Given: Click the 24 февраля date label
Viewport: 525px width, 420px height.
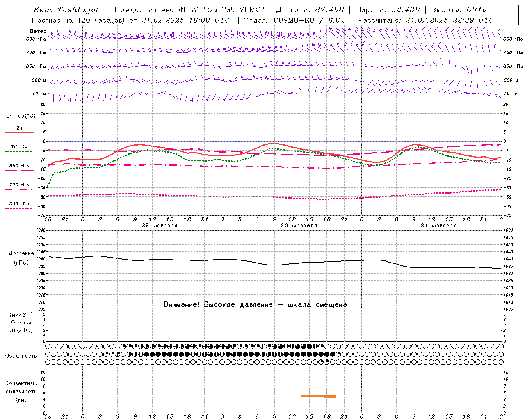Looking at the screenshot, I should click(x=438, y=226).
